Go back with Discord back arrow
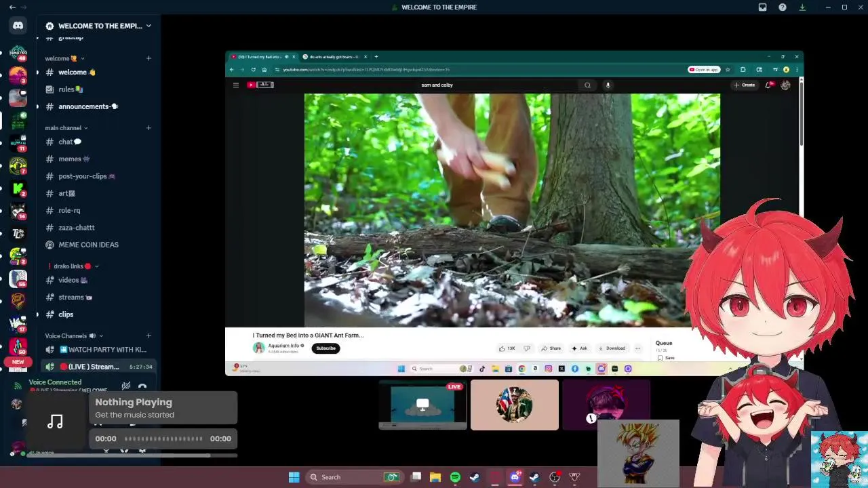Viewport: 868px width, 488px height. (x=12, y=7)
